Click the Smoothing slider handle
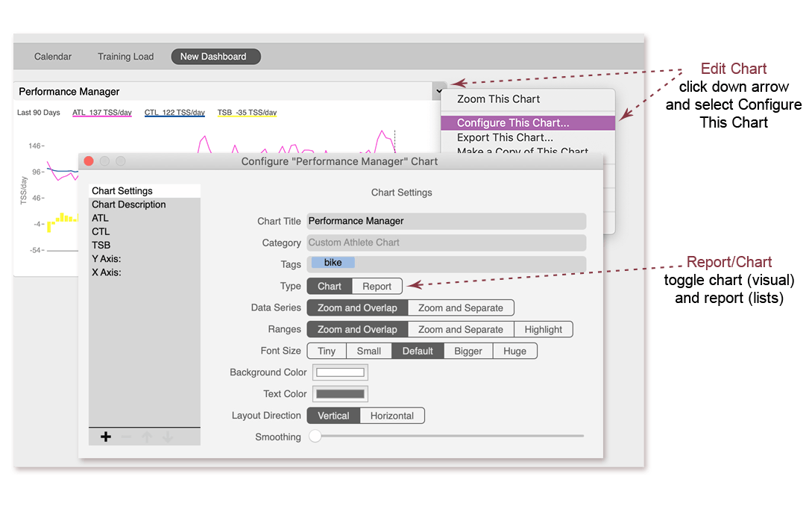This screenshot has height=506, width=812. (315, 436)
